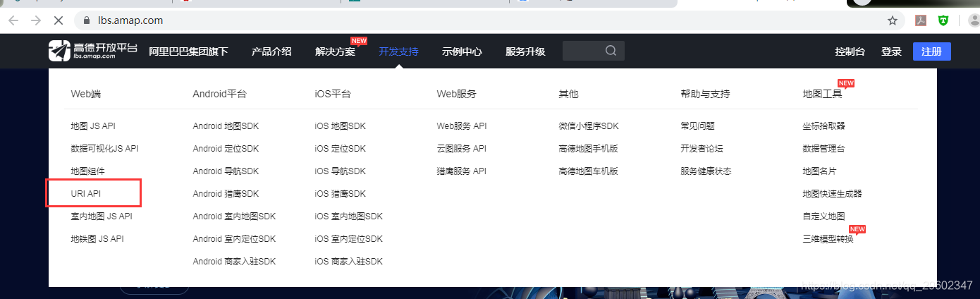The width and height of the screenshot is (980, 299).
Task: Click the lock icon in address bar
Action: 87,20
